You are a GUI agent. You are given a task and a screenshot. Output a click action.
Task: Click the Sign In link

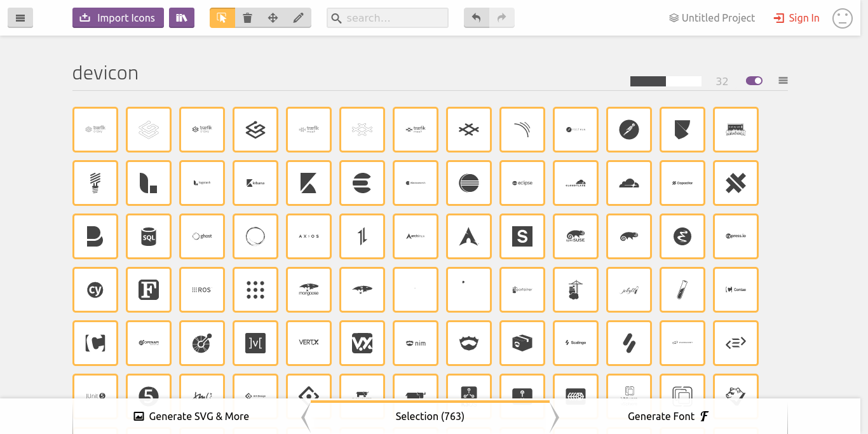(x=796, y=18)
